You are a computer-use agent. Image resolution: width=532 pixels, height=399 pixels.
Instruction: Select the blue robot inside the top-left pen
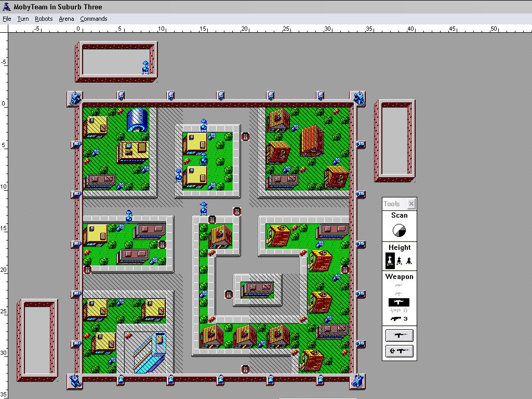pos(145,68)
